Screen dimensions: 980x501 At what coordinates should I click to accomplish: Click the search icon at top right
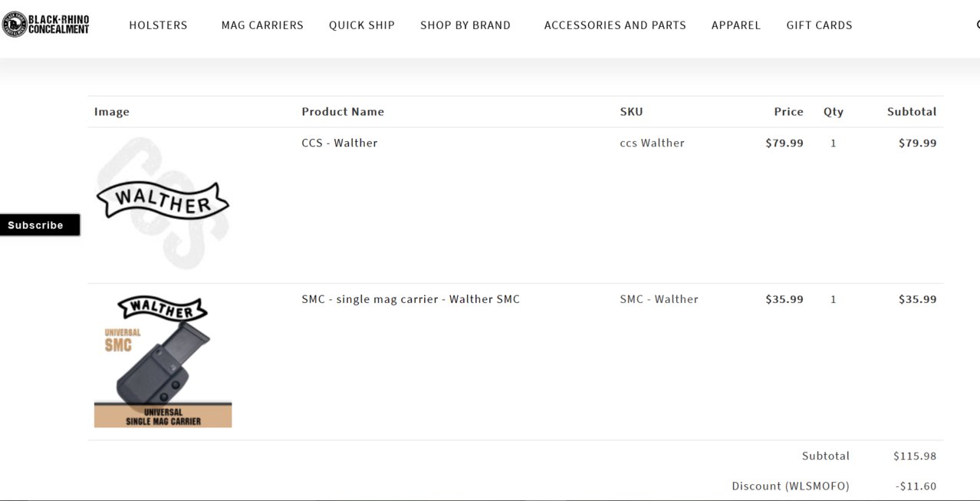pos(977,25)
